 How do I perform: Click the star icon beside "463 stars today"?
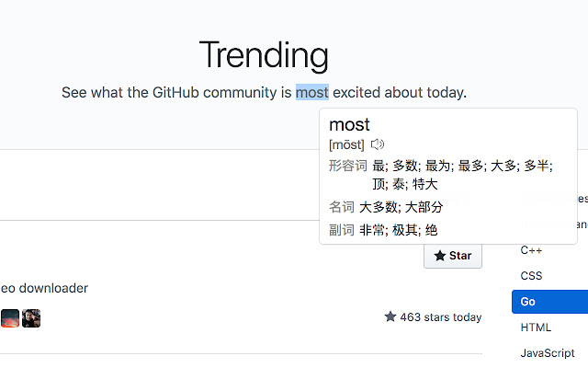[390, 317]
